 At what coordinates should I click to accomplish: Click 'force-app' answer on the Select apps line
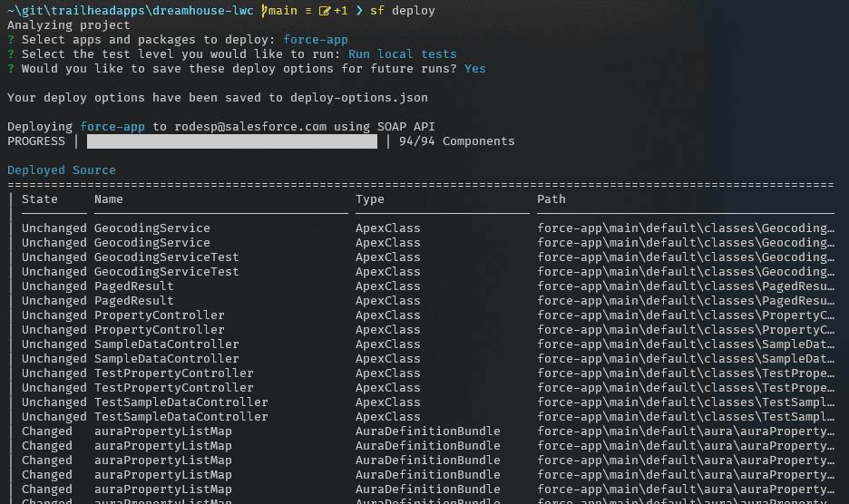pyautogui.click(x=316, y=40)
